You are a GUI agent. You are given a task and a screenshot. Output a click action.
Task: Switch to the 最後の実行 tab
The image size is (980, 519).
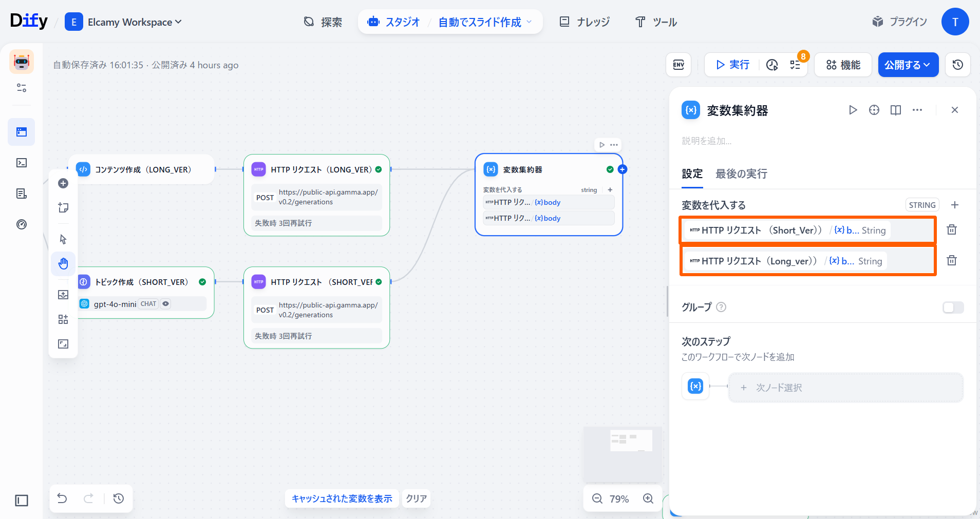pyautogui.click(x=741, y=174)
